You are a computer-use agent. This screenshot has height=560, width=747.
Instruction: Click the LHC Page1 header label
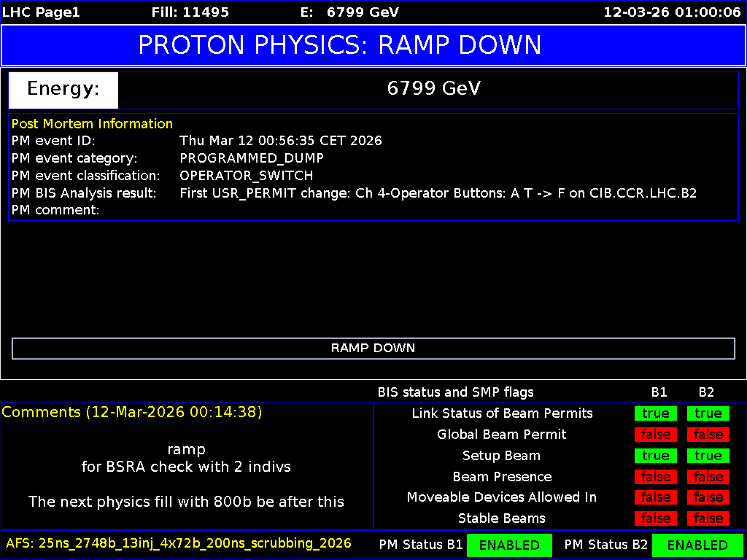click(41, 12)
